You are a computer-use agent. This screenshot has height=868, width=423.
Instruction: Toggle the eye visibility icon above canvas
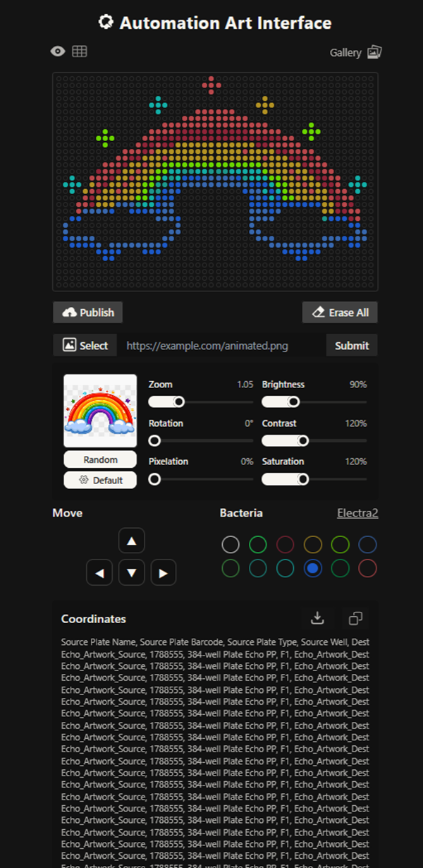pyautogui.click(x=58, y=52)
